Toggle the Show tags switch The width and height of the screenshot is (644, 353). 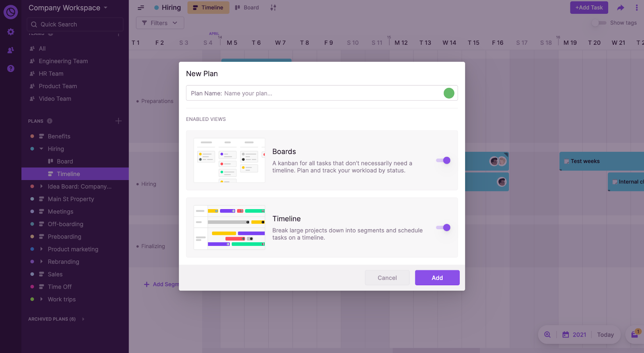(599, 23)
